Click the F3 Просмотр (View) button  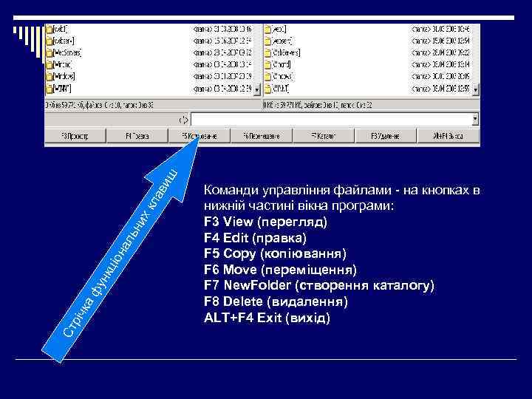click(x=75, y=136)
